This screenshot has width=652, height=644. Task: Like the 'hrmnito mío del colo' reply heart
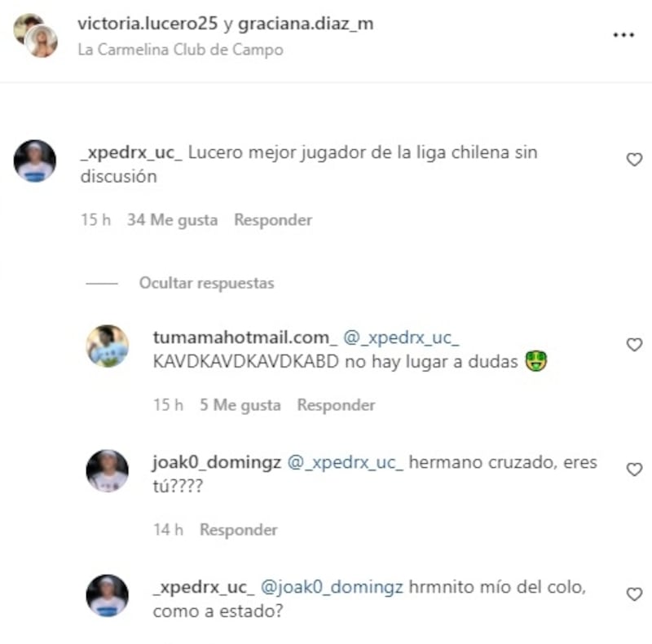tap(634, 594)
